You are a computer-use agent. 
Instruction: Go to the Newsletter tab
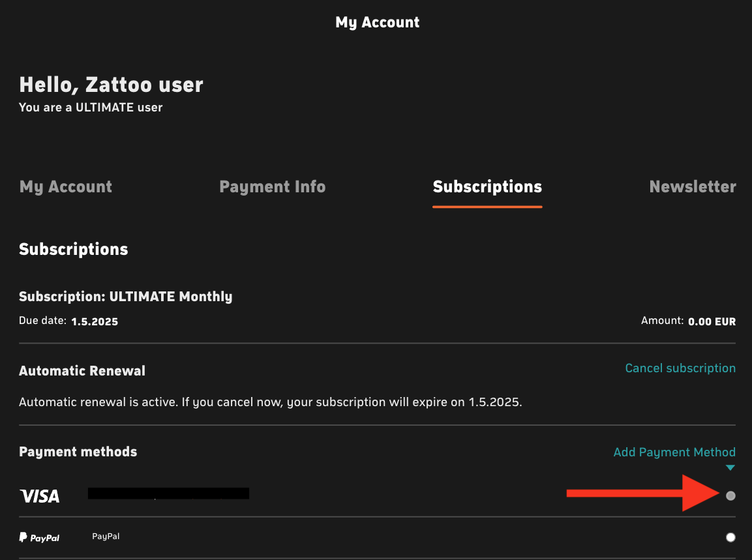pyautogui.click(x=693, y=186)
